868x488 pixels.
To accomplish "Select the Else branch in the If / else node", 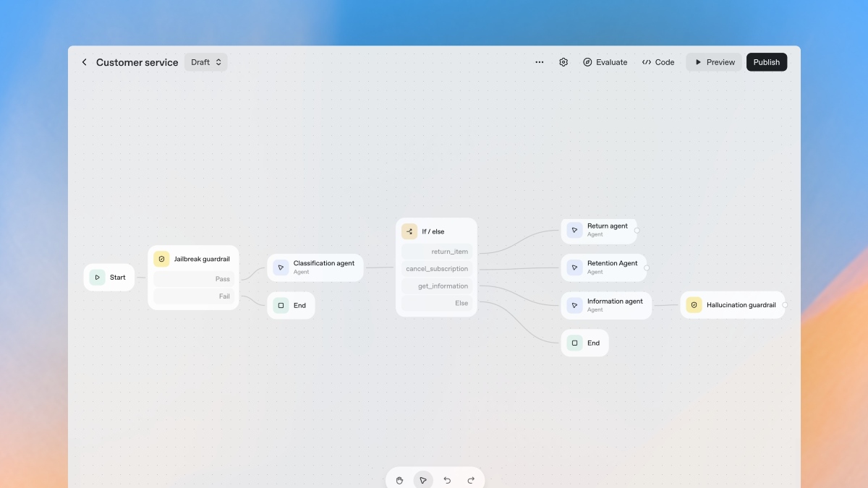I will [436, 303].
